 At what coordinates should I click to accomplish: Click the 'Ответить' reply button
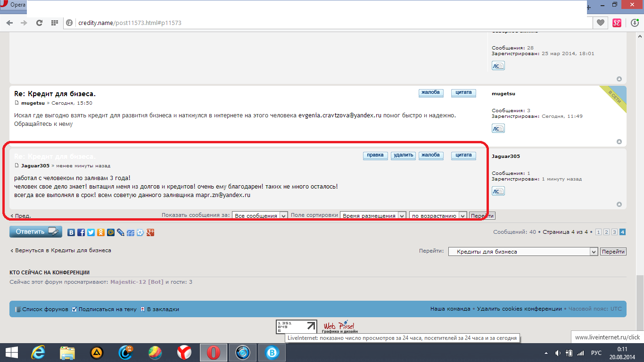tap(36, 231)
